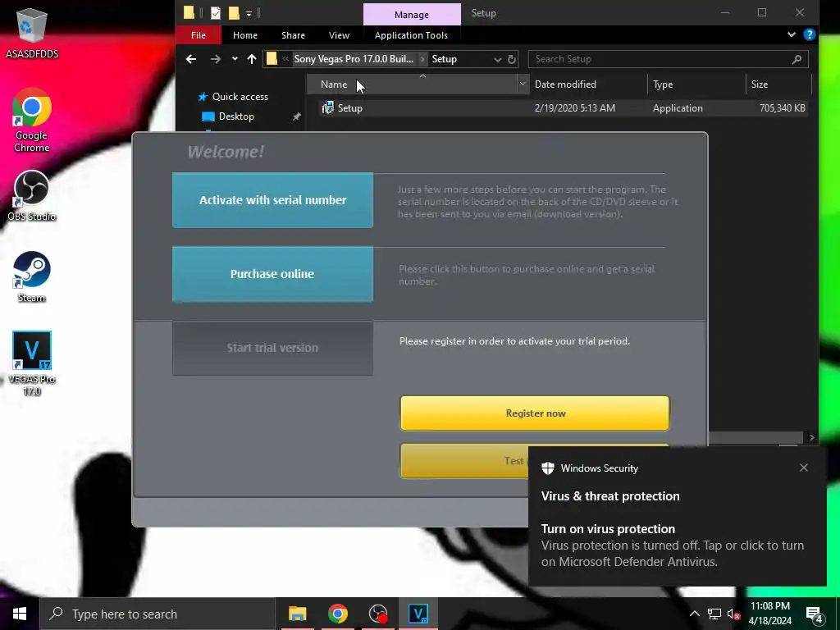Screen dimensions: 840x630
Task: Click the Setup breadcrumb segment
Action: click(444, 59)
